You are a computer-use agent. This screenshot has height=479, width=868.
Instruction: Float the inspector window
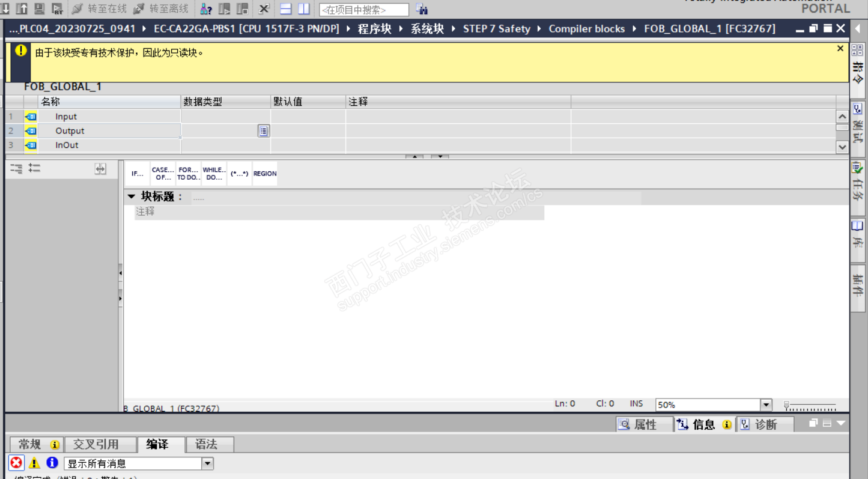814,424
